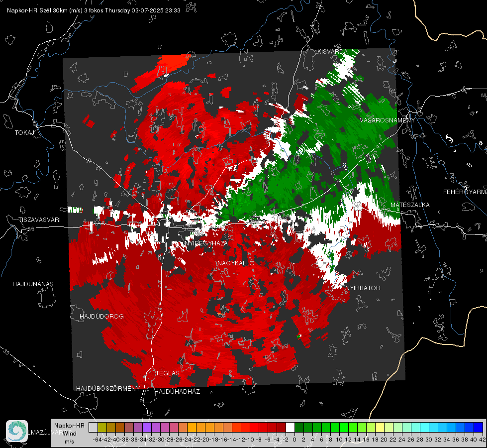Click the white swatch between -2 and 0
Viewport: 487px width, 448px height.
(x=290, y=427)
